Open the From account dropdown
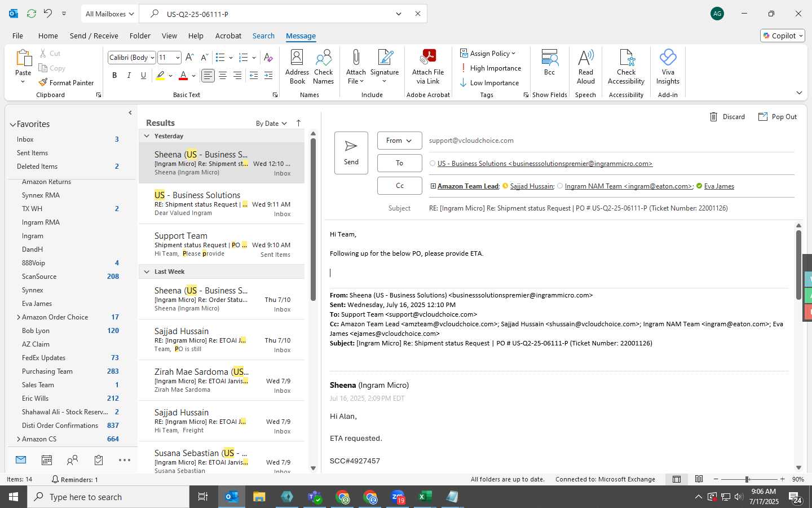Image resolution: width=812 pixels, height=508 pixels. pyautogui.click(x=400, y=141)
